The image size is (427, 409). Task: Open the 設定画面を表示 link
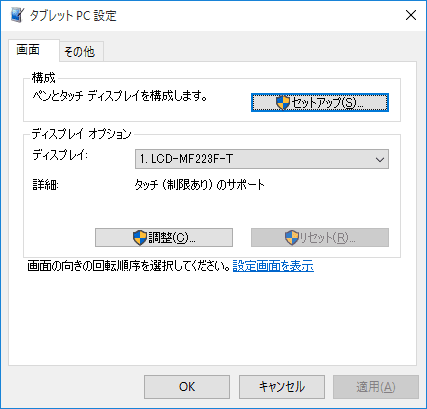pyautogui.click(x=273, y=266)
